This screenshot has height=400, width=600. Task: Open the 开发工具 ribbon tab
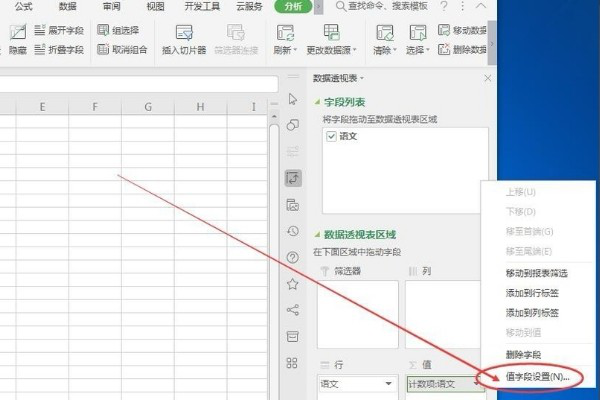pyautogui.click(x=202, y=6)
